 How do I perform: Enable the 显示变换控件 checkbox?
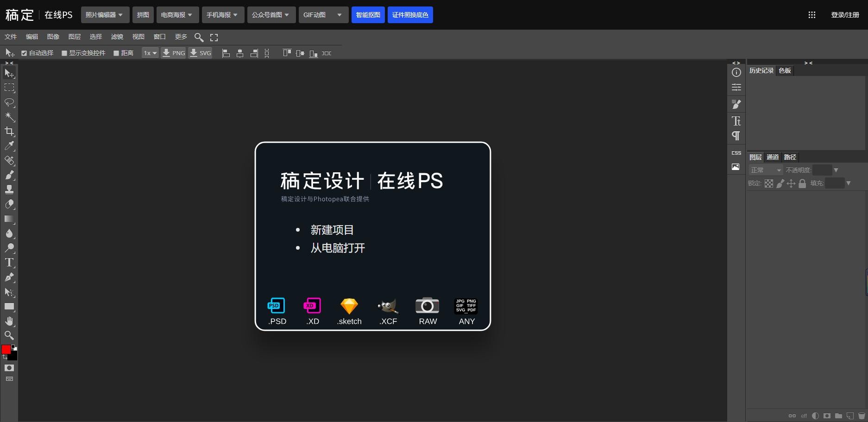point(64,53)
